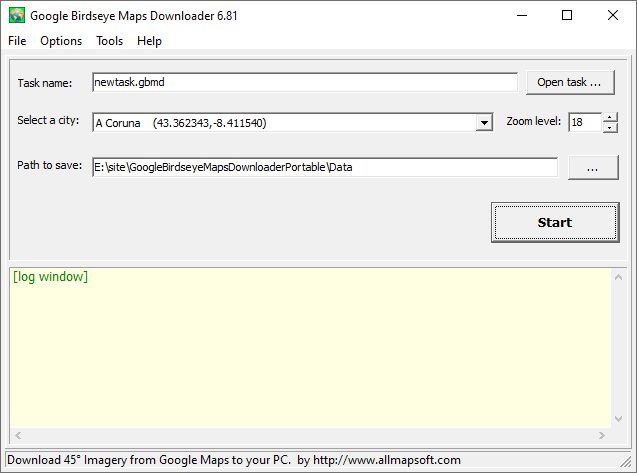The image size is (637, 473).
Task: Click inside the yellow log window area
Action: tap(310, 348)
